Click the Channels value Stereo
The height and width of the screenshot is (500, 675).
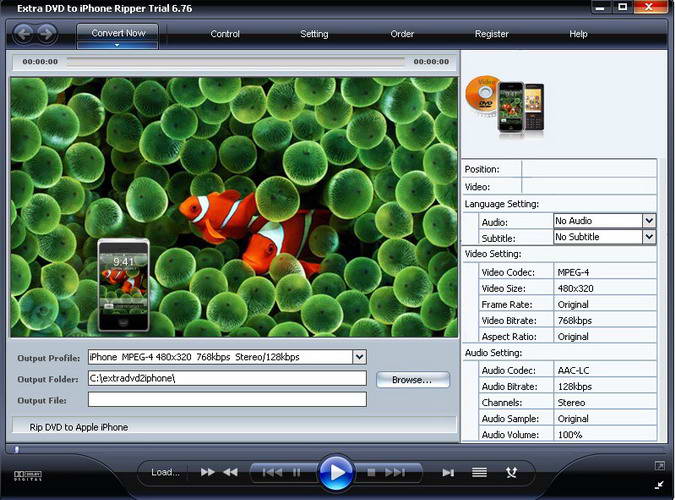[x=571, y=403]
